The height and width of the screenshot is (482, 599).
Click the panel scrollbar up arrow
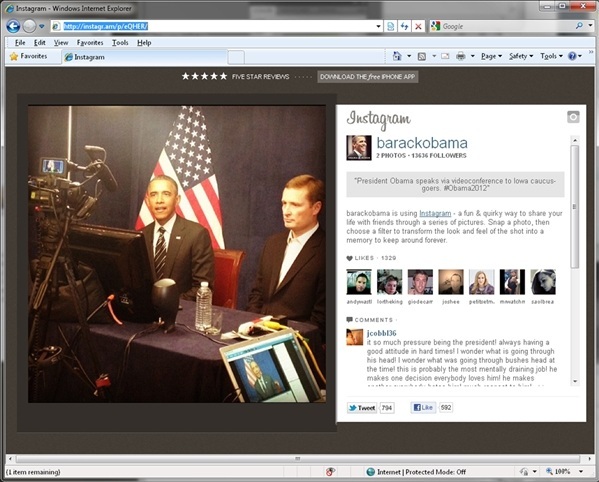click(575, 140)
